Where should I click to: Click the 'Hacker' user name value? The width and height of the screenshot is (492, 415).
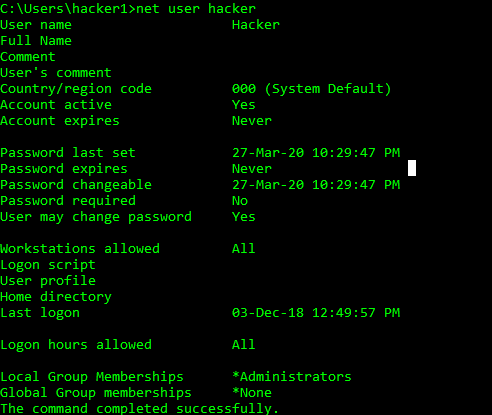256,25
